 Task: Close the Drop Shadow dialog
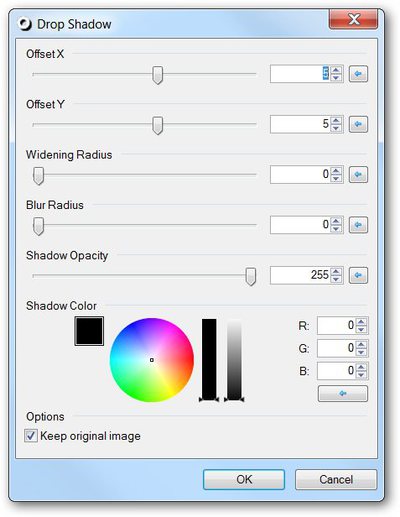(353, 19)
